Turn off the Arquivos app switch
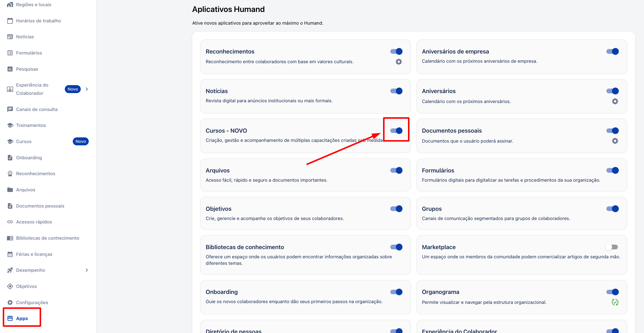Image resolution: width=644 pixels, height=333 pixels. point(397,170)
